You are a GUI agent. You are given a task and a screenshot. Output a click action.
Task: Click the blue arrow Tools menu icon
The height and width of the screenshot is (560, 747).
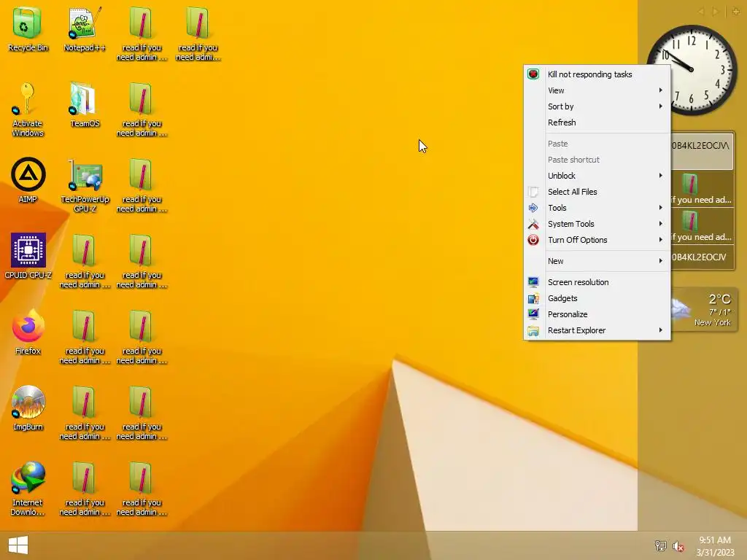point(533,208)
